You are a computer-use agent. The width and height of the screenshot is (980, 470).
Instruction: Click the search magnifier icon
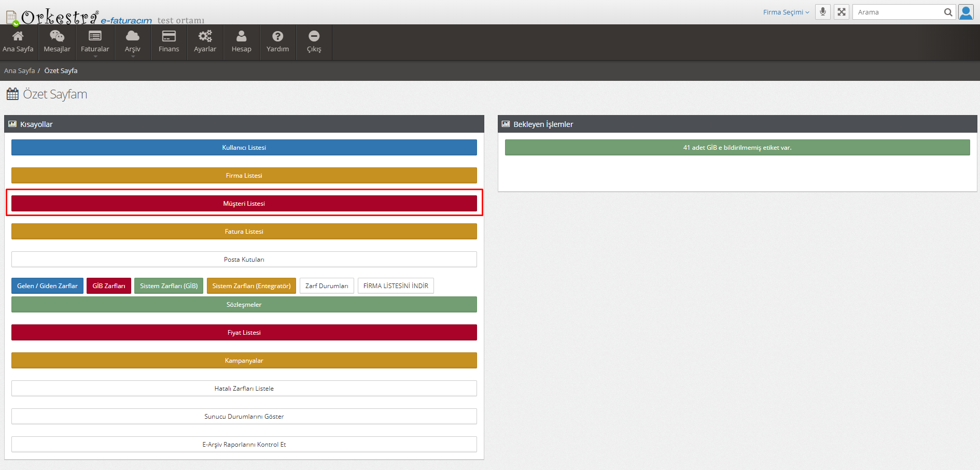948,12
